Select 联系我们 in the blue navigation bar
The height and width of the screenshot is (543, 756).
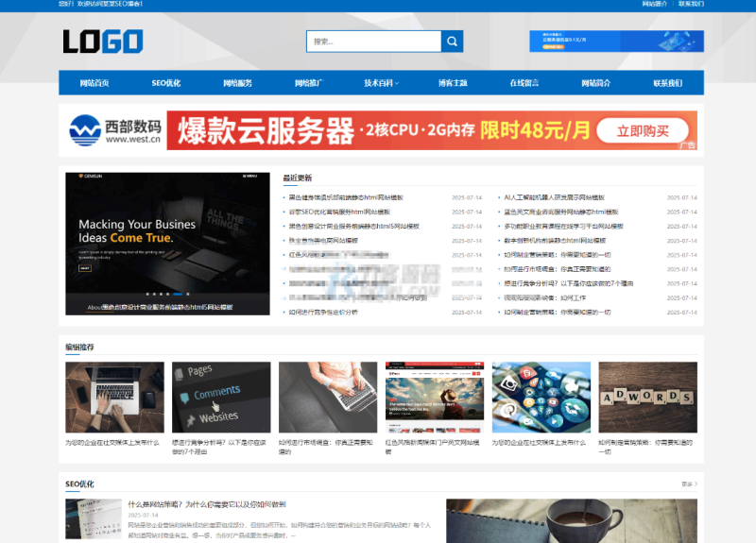tap(668, 83)
